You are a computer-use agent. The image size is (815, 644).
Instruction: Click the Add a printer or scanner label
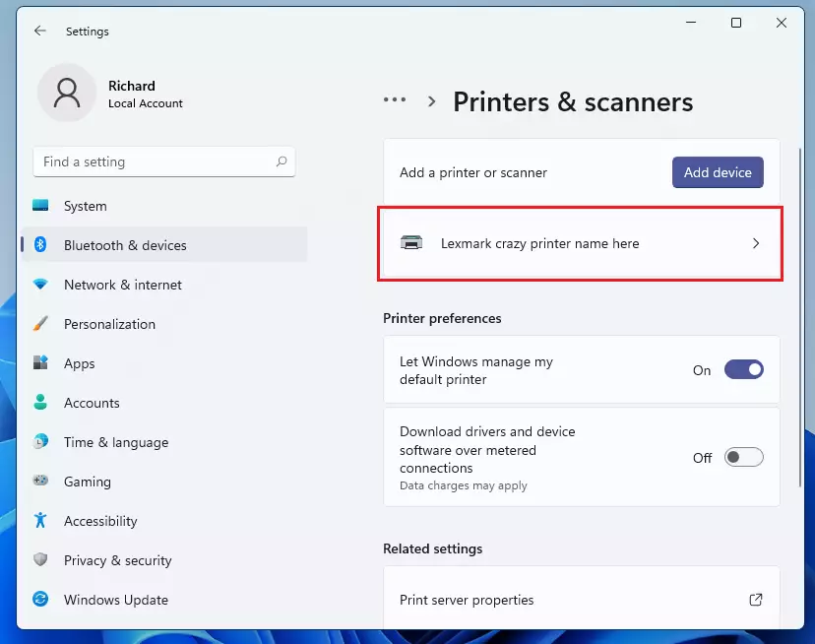pyautogui.click(x=473, y=172)
